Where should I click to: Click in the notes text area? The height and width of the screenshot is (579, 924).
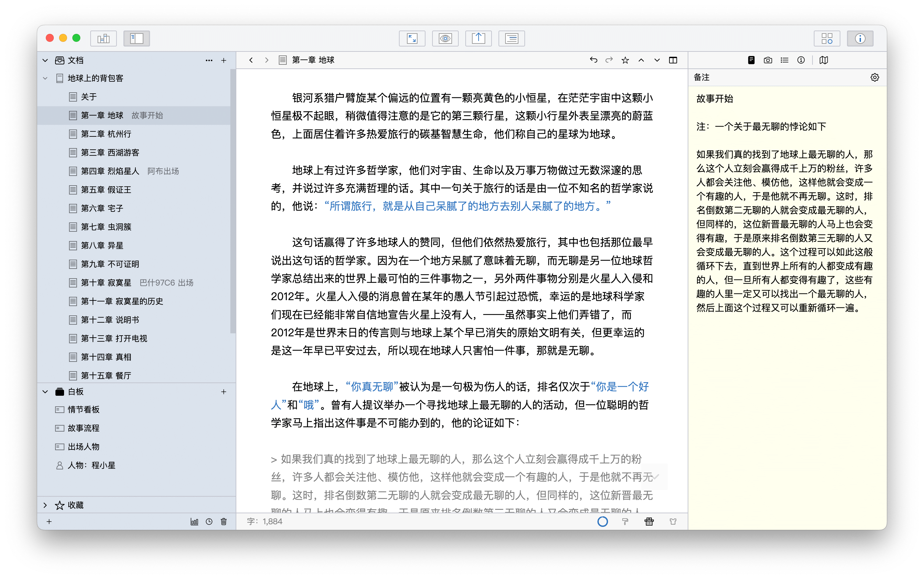pos(787,307)
